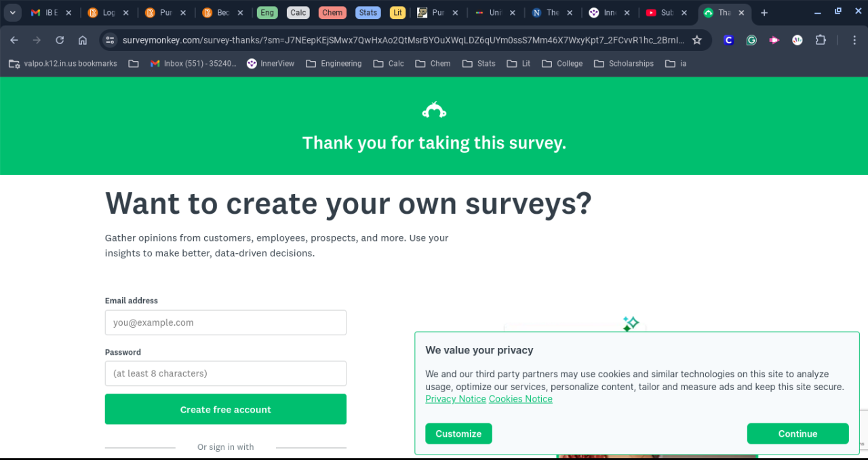Open the Chrome three-dot menu
868x460 pixels.
pyautogui.click(x=854, y=40)
